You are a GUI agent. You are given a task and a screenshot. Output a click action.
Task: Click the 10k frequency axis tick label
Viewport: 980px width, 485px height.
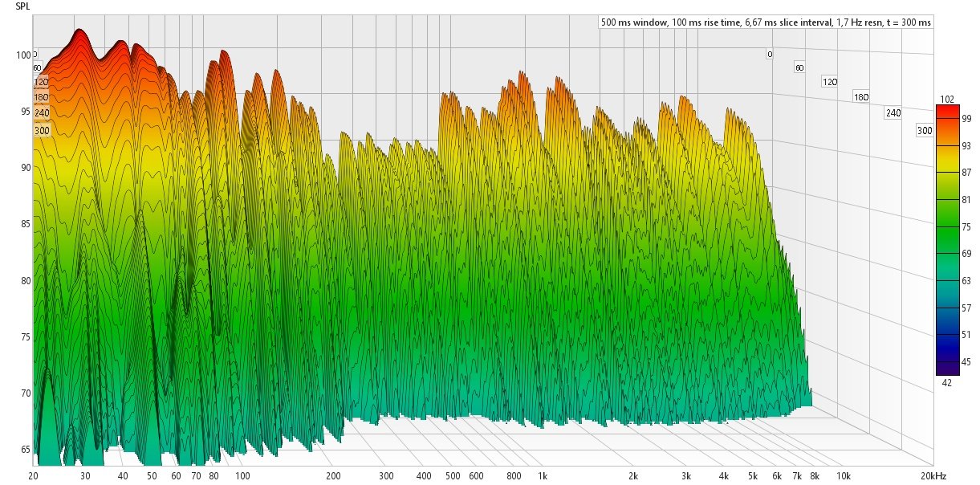(x=844, y=476)
